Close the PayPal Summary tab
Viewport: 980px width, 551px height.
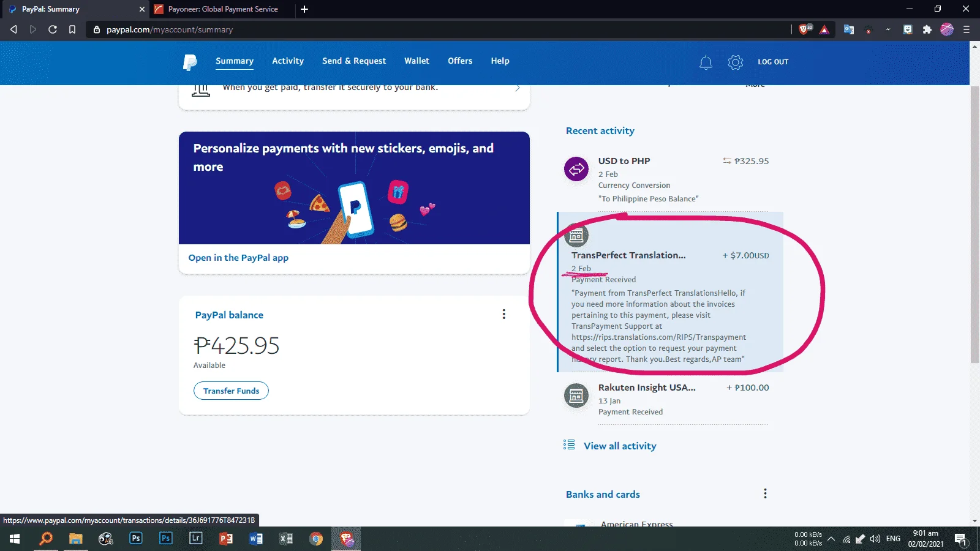point(141,9)
